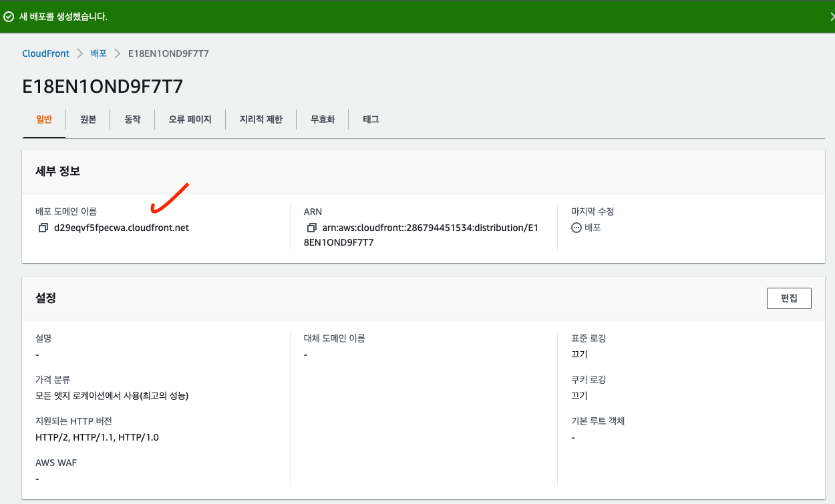835x504 pixels.
Task: Click the 세부 정보 section header
Action: tap(58, 172)
